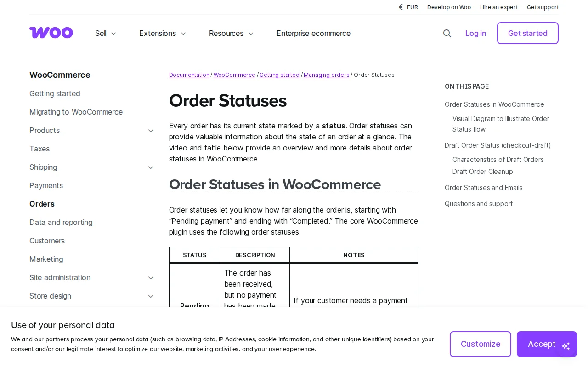
Task: Click the Log in link
Action: (x=475, y=33)
